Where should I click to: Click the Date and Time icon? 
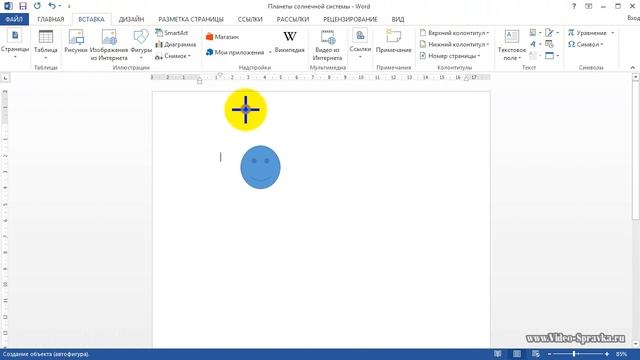point(549,44)
